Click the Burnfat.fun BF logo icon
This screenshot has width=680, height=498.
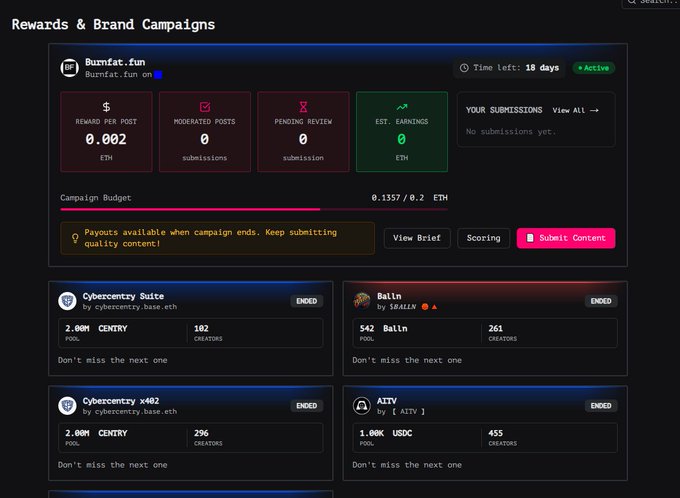coord(70,68)
